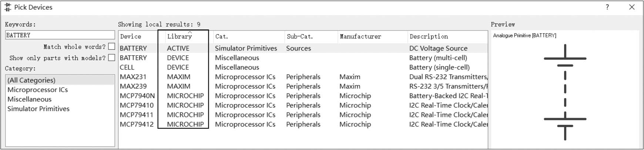This screenshot has height=150, width=644.
Task: Choose (All Categories) in category list
Action: [31, 80]
